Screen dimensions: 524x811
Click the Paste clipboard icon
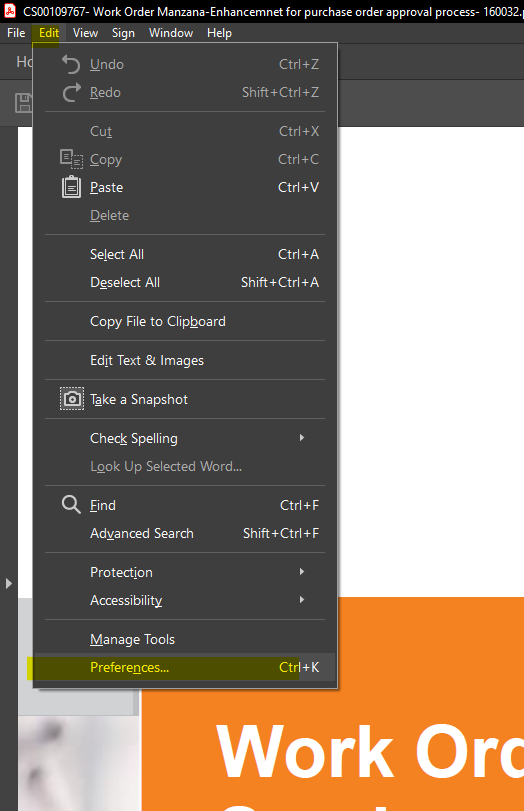click(x=71, y=187)
